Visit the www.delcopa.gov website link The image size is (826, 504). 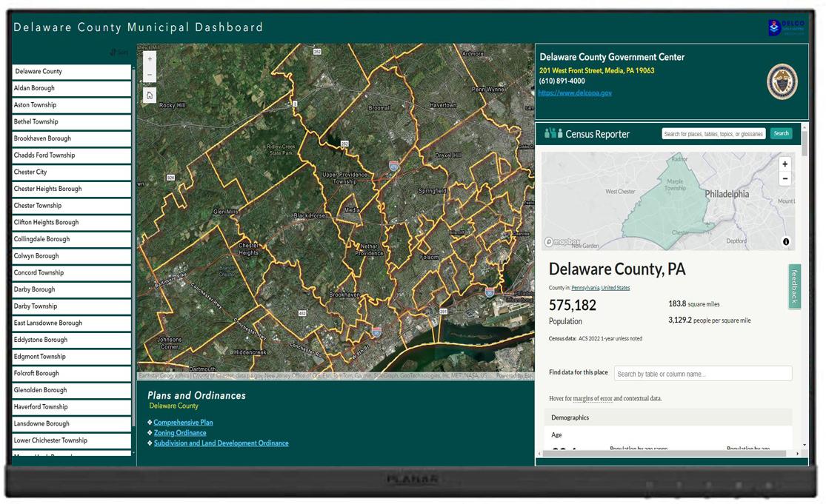(575, 93)
